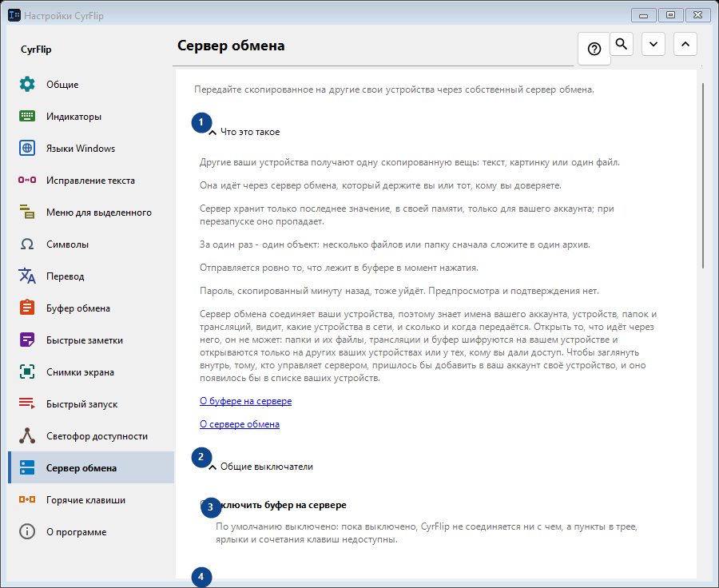This screenshot has width=719, height=588.
Task: Select the Языки Windows globe icon
Action: point(27,148)
